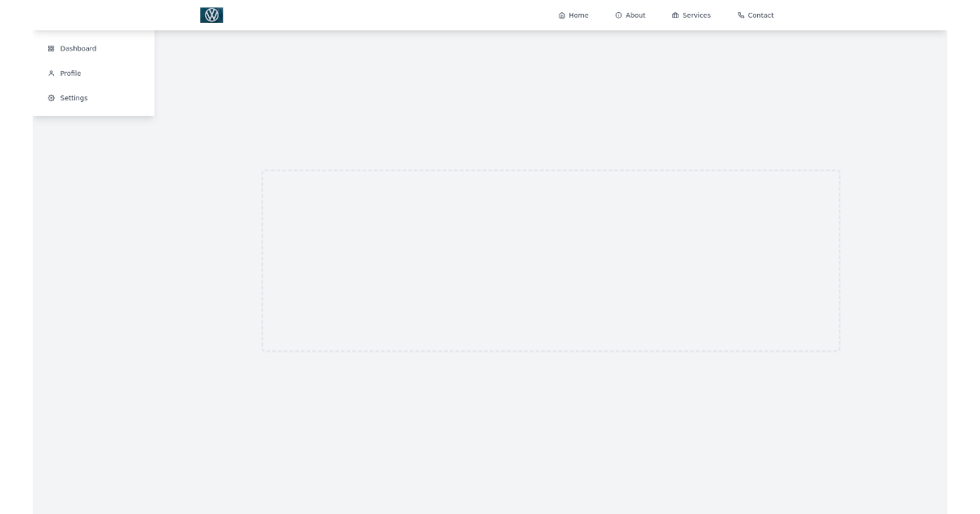The height and width of the screenshot is (514, 980).
Task: Open the Settings gear icon
Action: click(x=51, y=98)
